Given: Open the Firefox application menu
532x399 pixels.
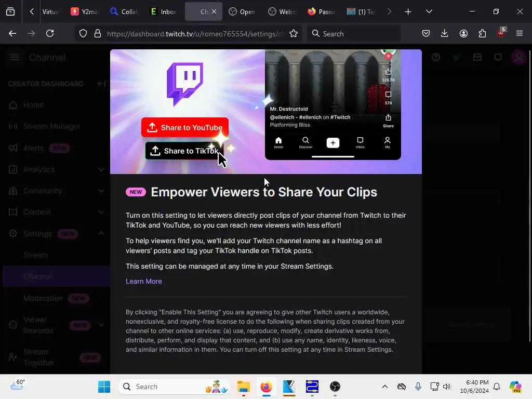Looking at the screenshot, I should 519,33.
